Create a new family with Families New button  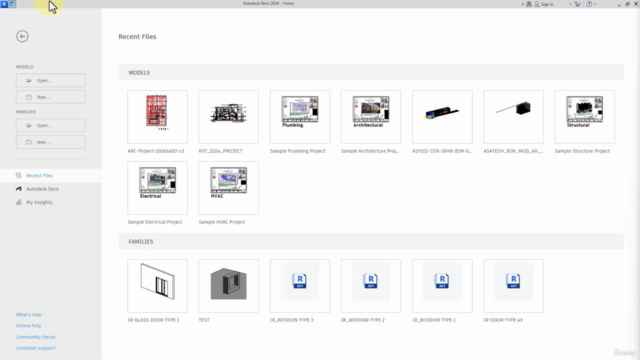point(51,142)
